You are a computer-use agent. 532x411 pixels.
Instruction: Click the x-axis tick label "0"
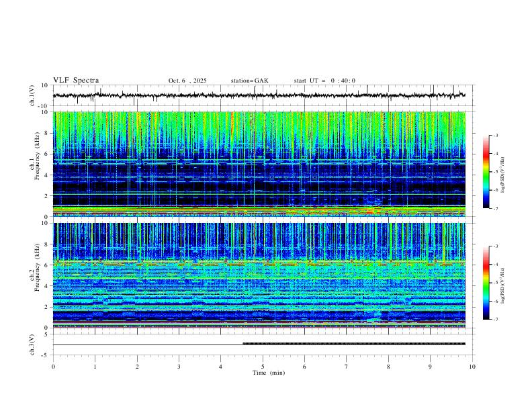[53, 367]
